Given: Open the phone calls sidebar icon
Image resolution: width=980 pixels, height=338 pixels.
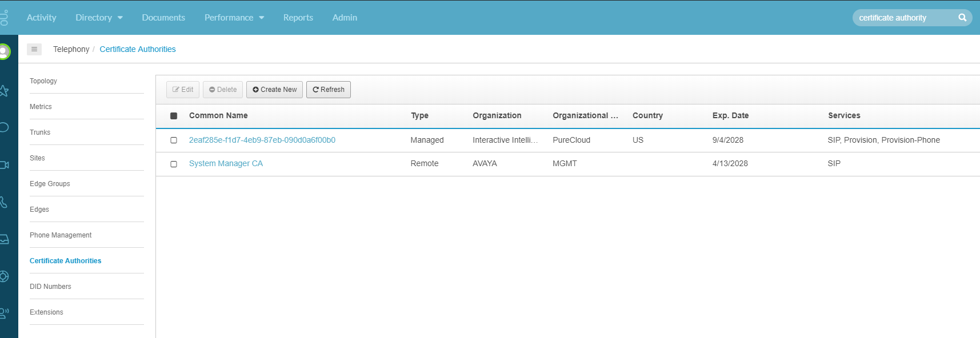Looking at the screenshot, I should (x=4, y=202).
